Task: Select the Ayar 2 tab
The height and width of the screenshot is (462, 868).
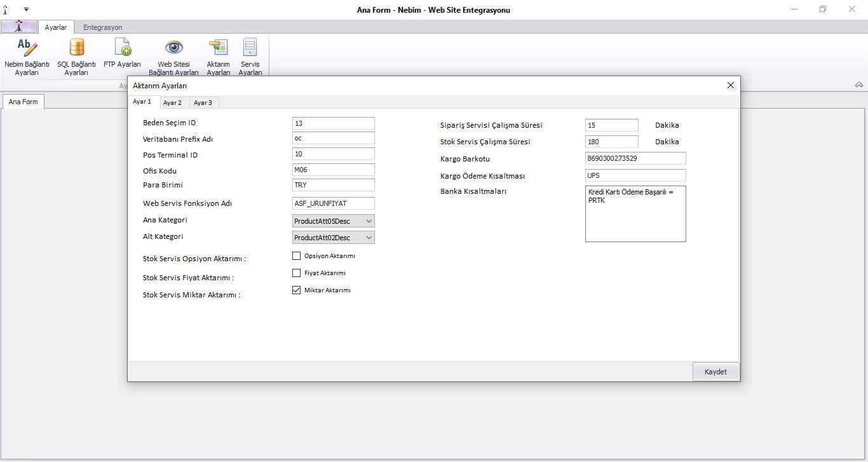Action: [172, 102]
